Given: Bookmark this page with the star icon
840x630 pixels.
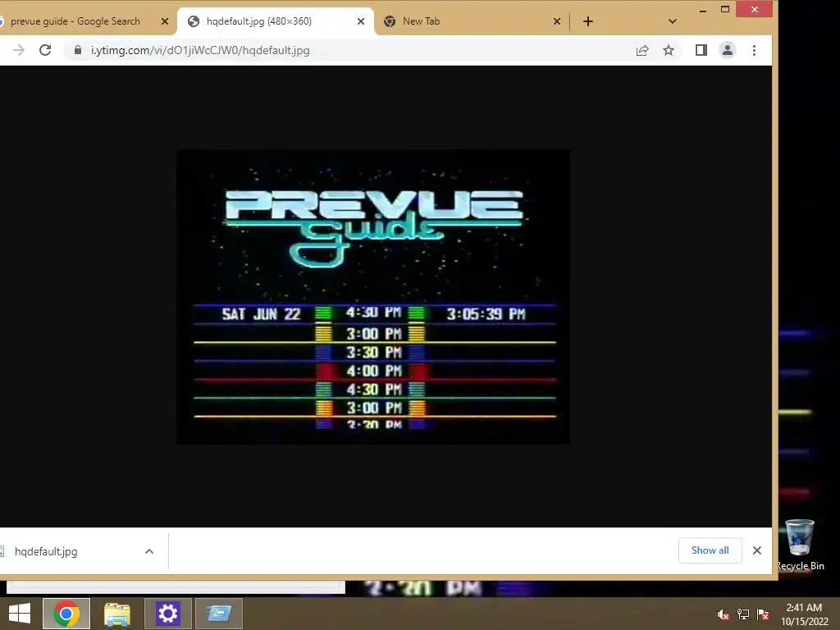Looking at the screenshot, I should [669, 50].
